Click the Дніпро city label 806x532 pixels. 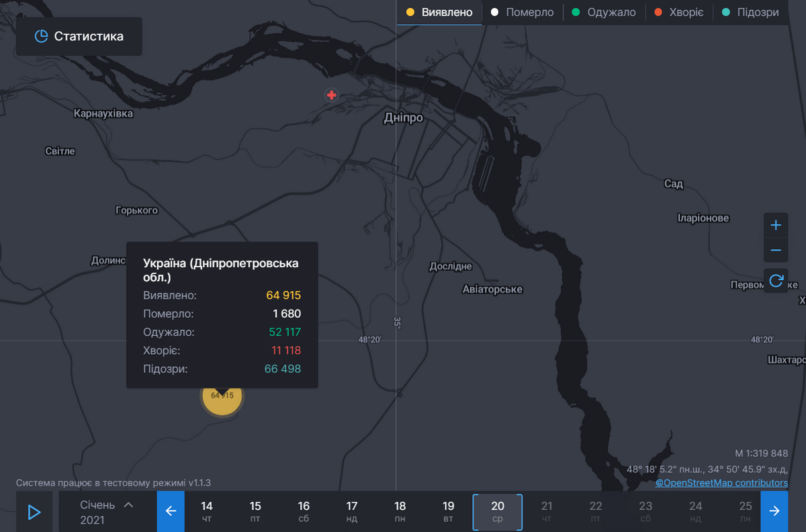pyautogui.click(x=404, y=118)
